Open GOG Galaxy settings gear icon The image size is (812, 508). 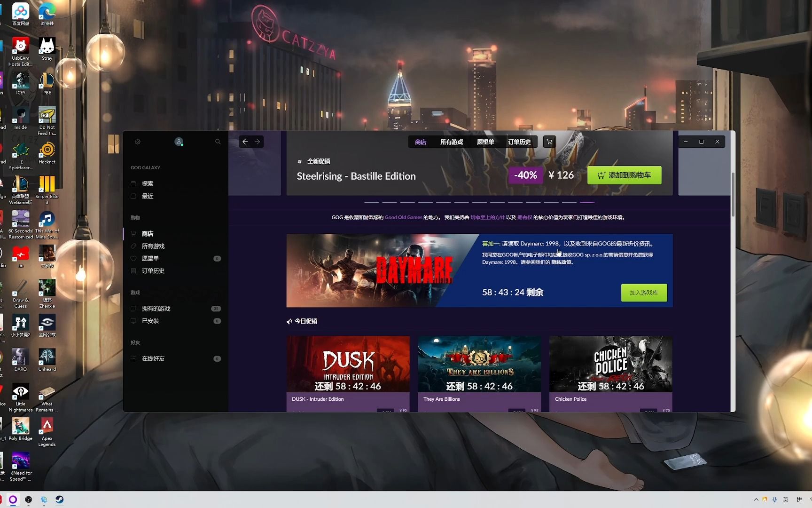[x=138, y=142]
